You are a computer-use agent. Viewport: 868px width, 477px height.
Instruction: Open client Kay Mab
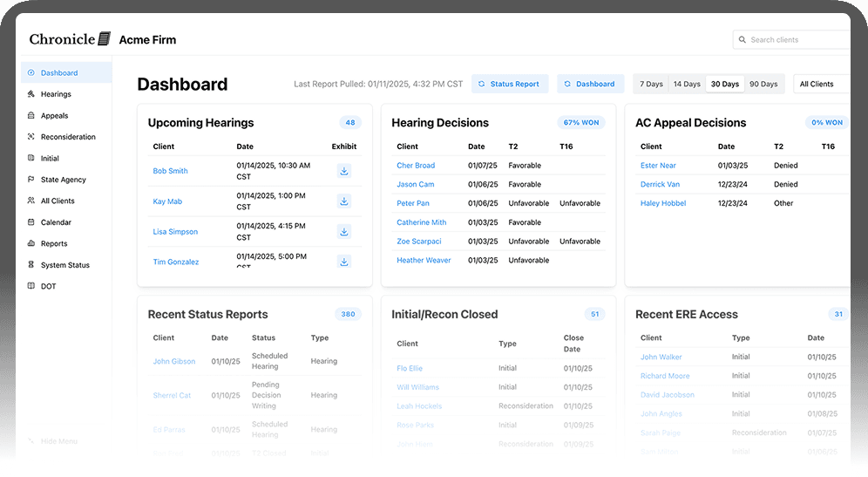(167, 201)
